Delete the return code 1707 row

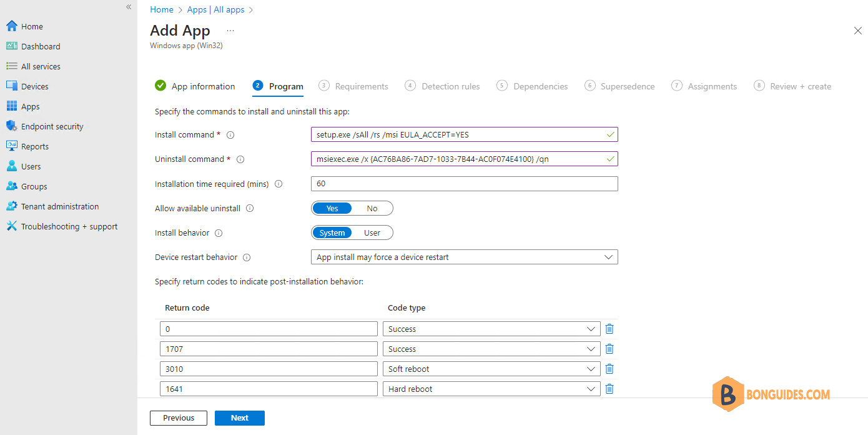[x=609, y=349]
